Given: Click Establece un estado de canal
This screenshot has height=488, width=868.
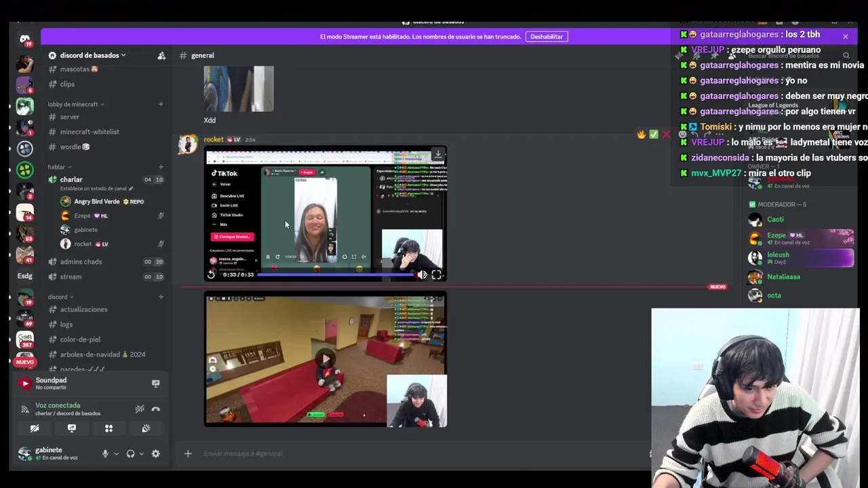Looking at the screenshot, I should pyautogui.click(x=96, y=189).
